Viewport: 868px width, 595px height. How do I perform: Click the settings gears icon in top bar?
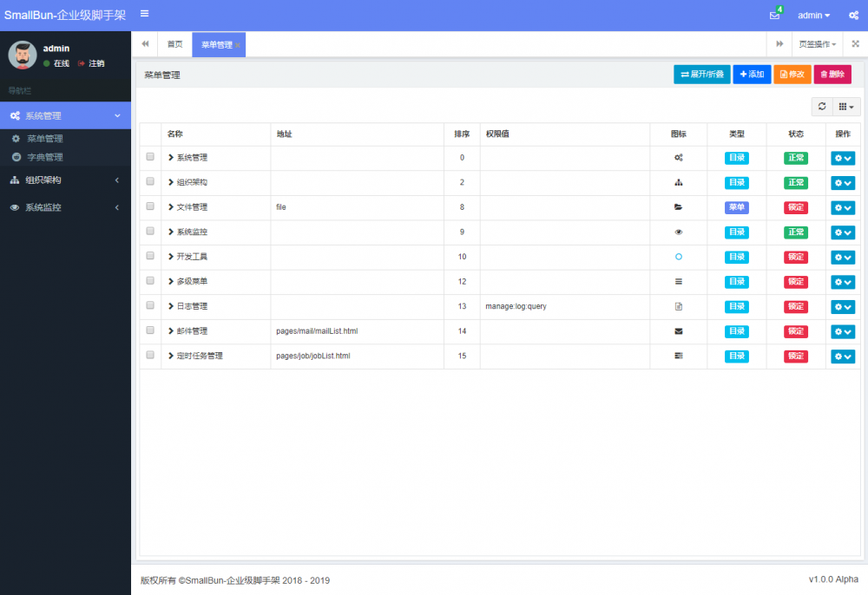point(853,14)
